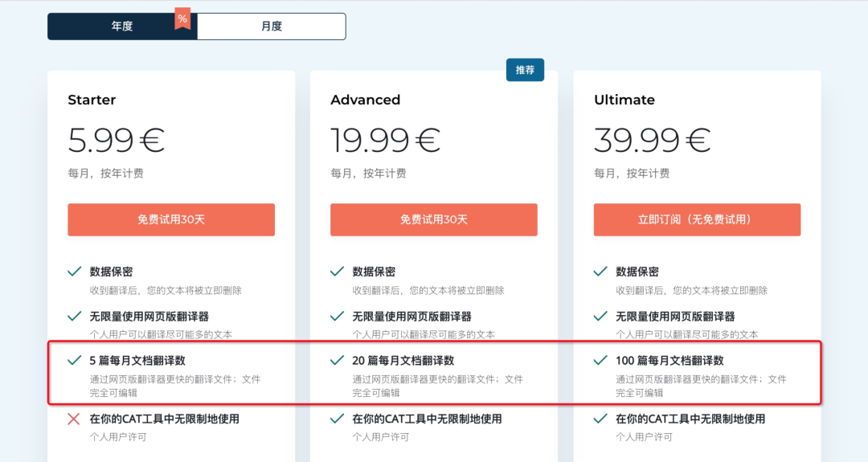Start Advanced plan 免费试用30天
The height and width of the screenshot is (462, 868).
pos(433,219)
